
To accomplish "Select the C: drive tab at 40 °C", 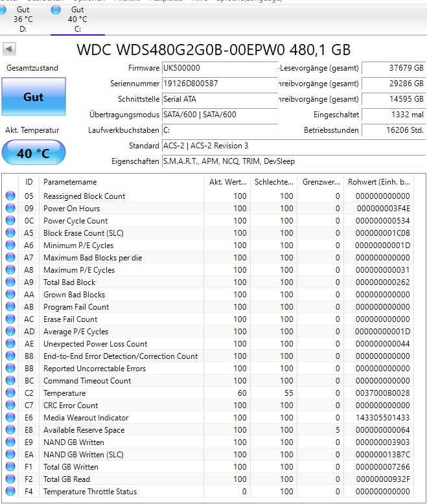I will click(77, 19).
